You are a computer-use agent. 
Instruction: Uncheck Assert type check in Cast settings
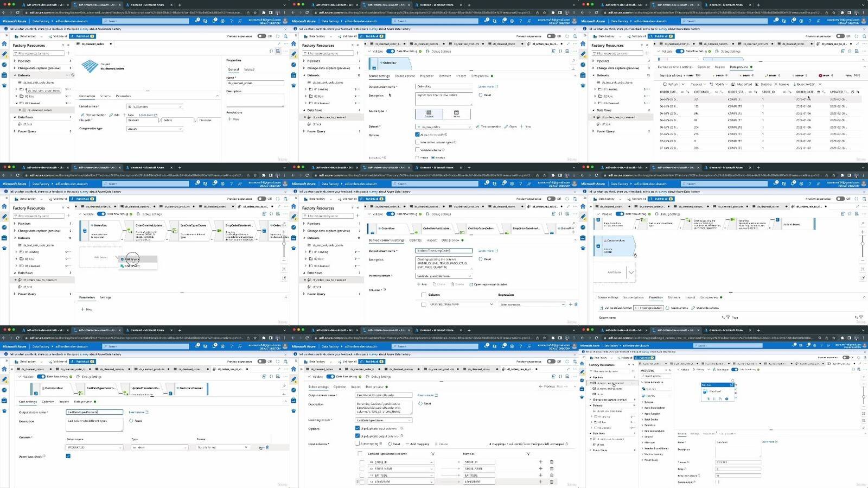[68, 456]
